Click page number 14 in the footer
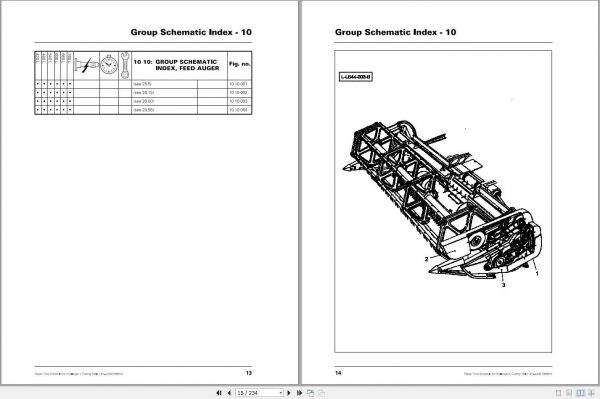The height and width of the screenshot is (399, 600). (338, 373)
